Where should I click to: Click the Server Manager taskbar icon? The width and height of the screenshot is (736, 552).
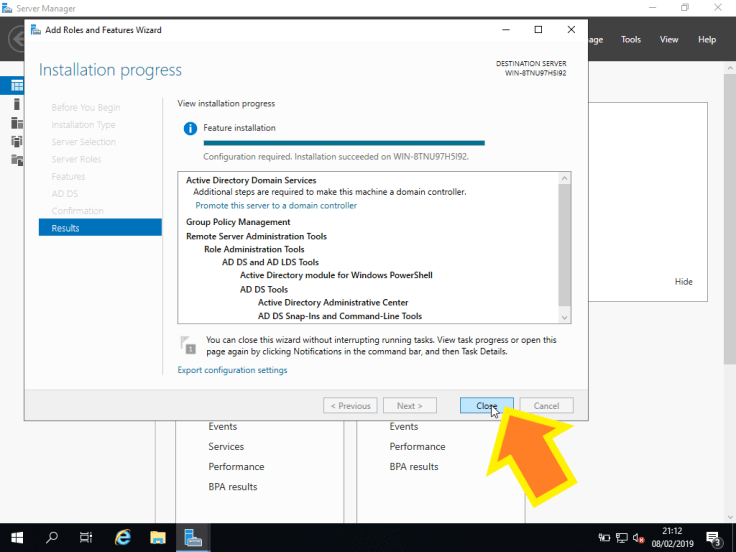click(193, 538)
